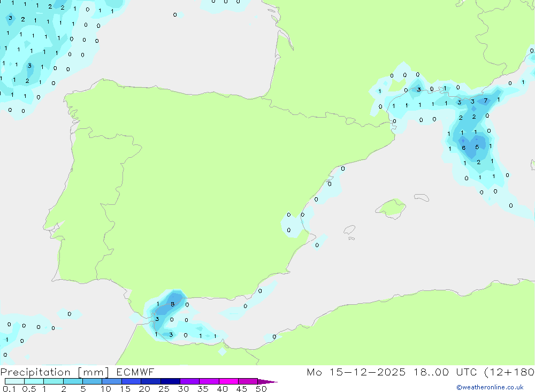Click the 35–40 mm purple legend swatch
Image resolution: width=535 pixels, height=392 pixels.
[209, 381]
